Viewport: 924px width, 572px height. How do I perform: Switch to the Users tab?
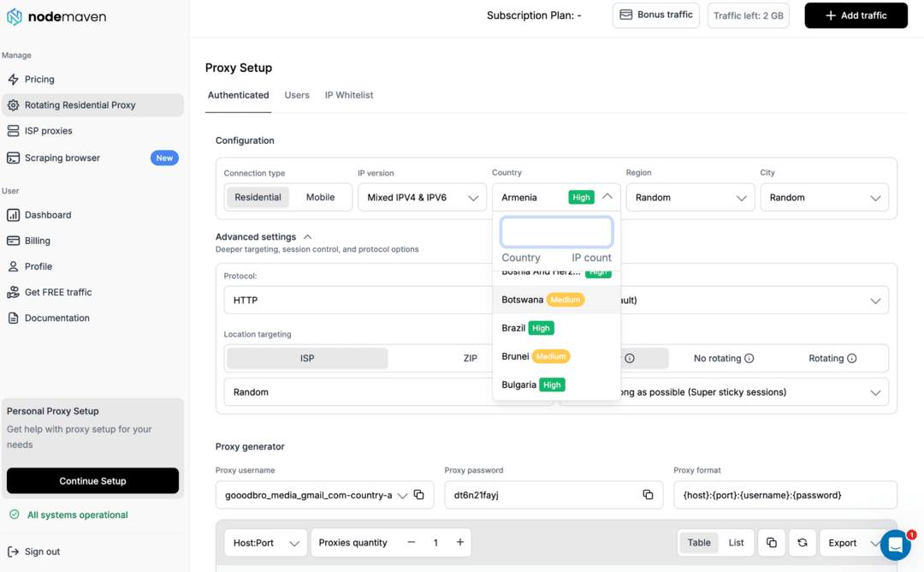pyautogui.click(x=297, y=95)
